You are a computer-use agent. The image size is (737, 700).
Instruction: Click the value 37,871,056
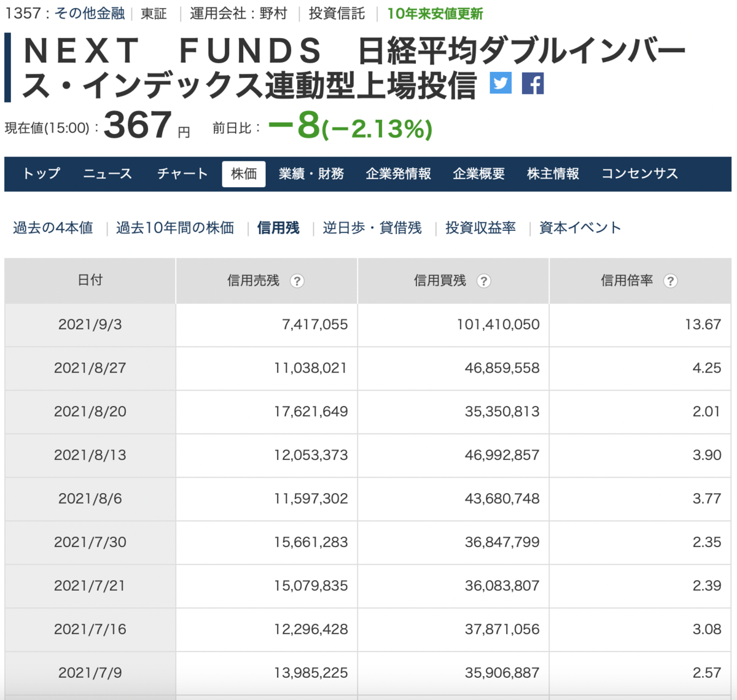502,630
